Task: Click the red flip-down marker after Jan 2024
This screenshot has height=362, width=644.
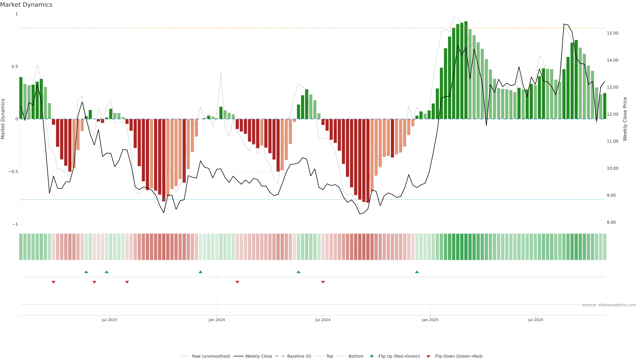Action: click(237, 282)
